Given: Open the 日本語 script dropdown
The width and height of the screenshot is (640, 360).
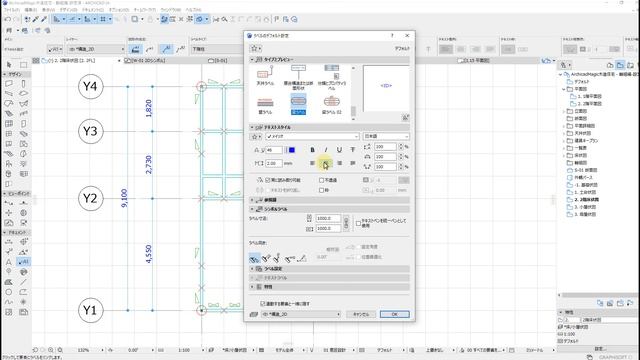Looking at the screenshot, I should tap(386, 136).
